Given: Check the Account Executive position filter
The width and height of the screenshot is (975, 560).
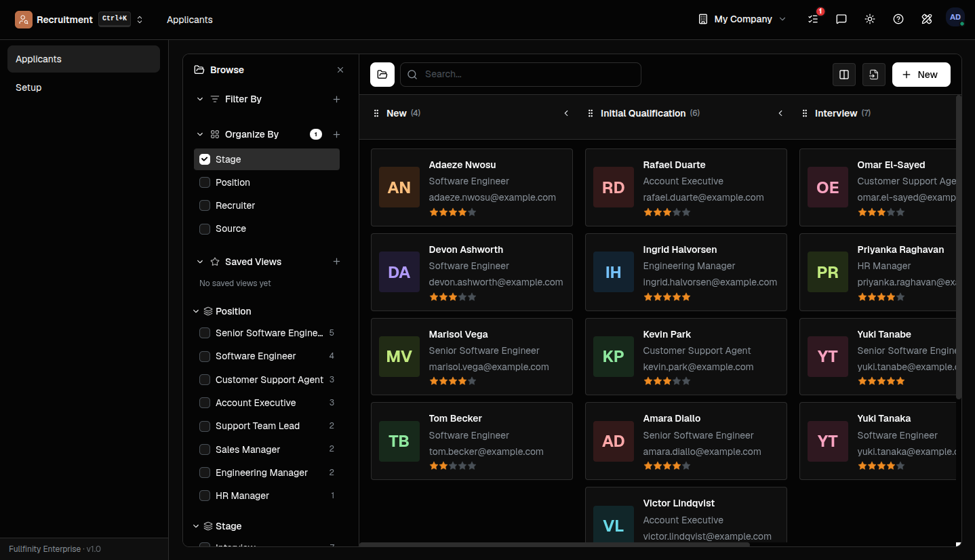Looking at the screenshot, I should (x=205, y=403).
